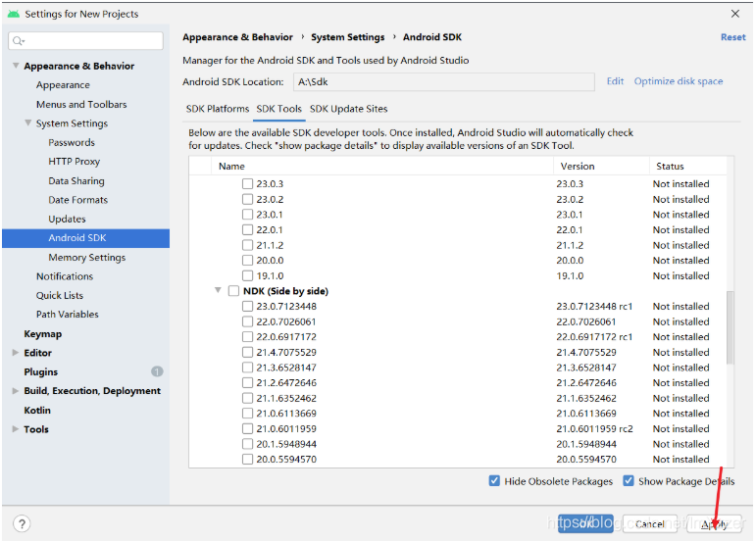Click the Status column header
This screenshot has height=541, width=756.
tap(688, 166)
